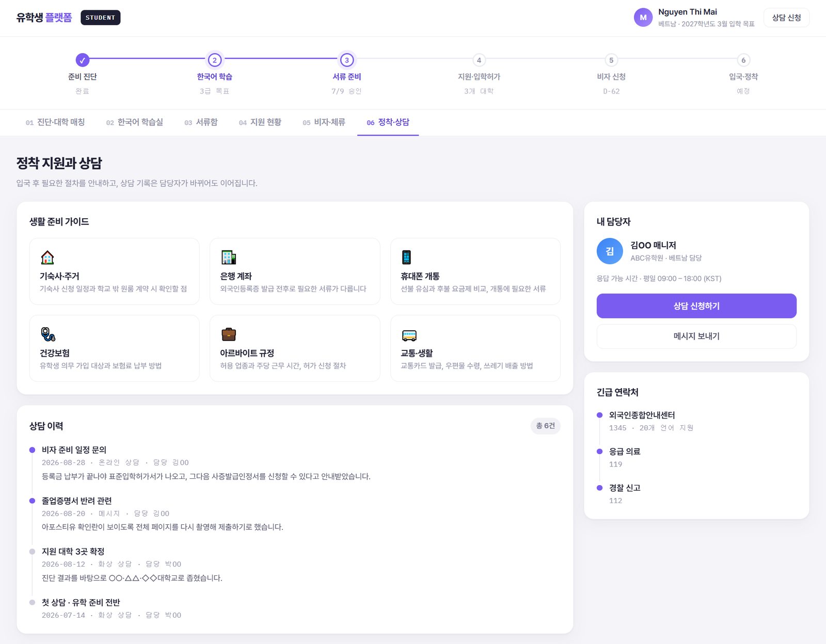Click the completed checkmark step 준비 진단

pos(83,60)
